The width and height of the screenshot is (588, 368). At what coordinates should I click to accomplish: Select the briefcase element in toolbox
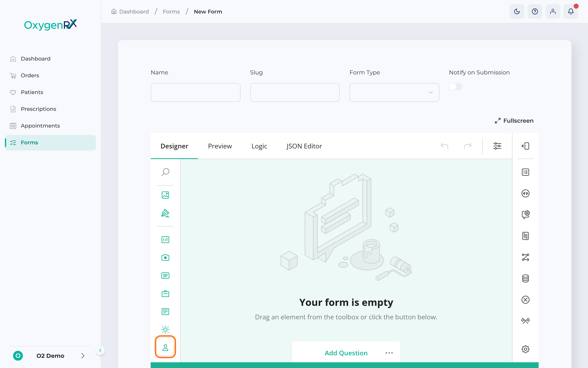tap(165, 294)
